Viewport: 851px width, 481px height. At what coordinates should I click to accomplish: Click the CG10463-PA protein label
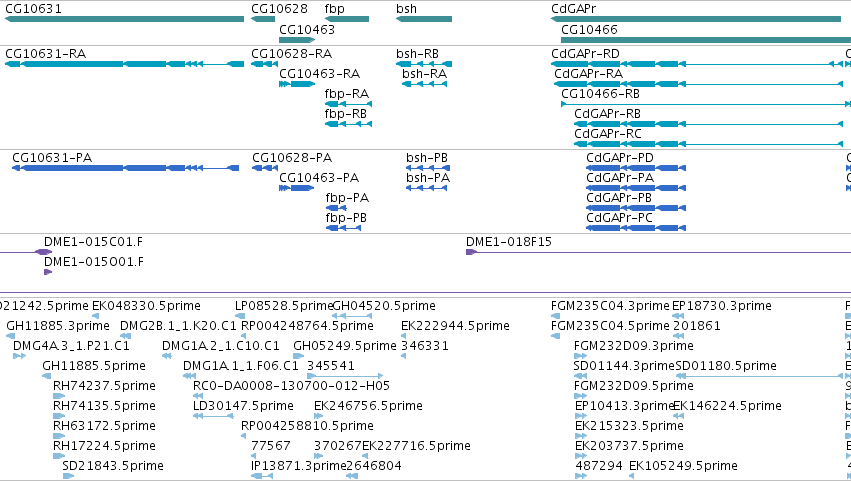(319, 178)
